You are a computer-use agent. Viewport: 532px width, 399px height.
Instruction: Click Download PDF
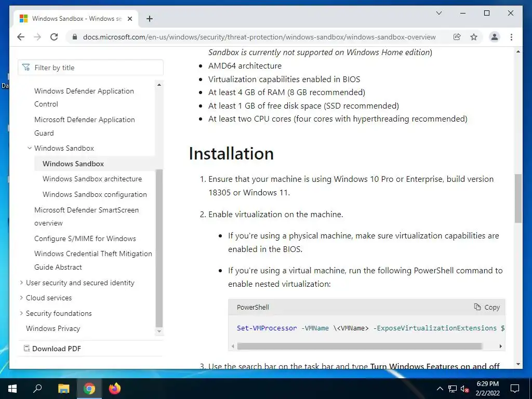[56, 349]
